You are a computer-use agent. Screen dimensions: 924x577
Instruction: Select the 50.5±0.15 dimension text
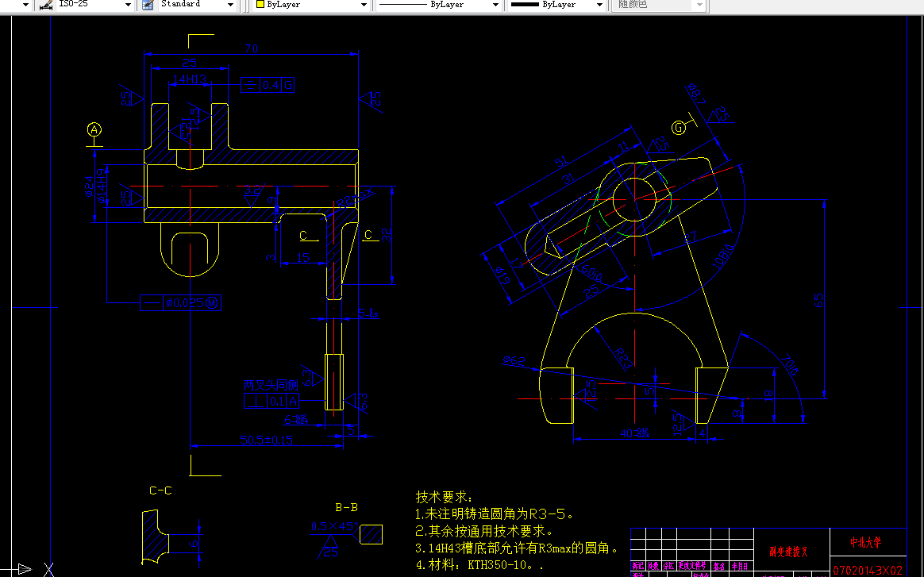267,440
